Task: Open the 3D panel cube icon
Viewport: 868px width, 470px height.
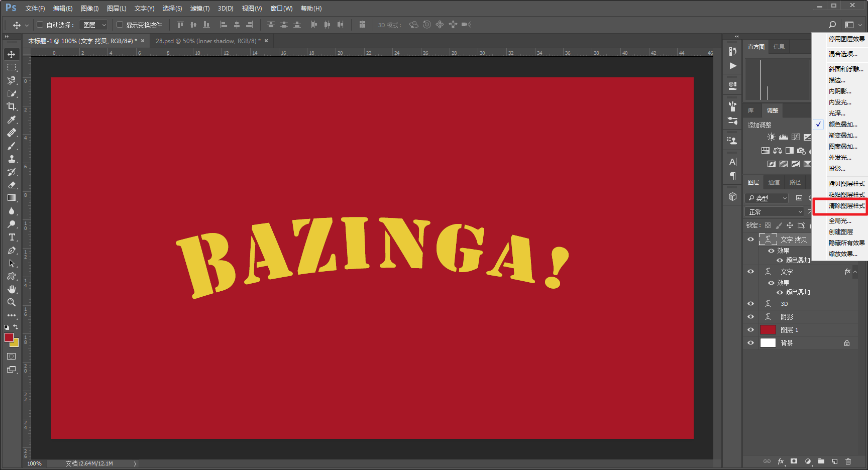Action: [732, 196]
